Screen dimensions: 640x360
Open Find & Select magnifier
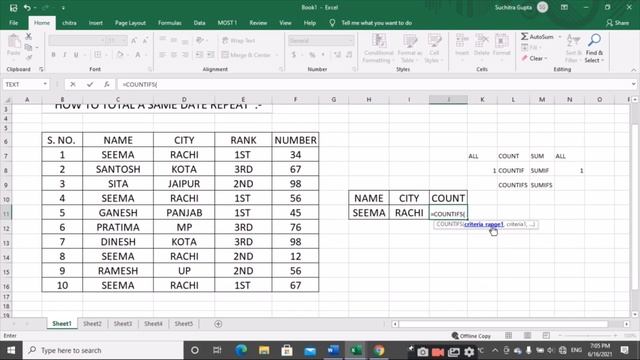pyautogui.click(x=594, y=40)
